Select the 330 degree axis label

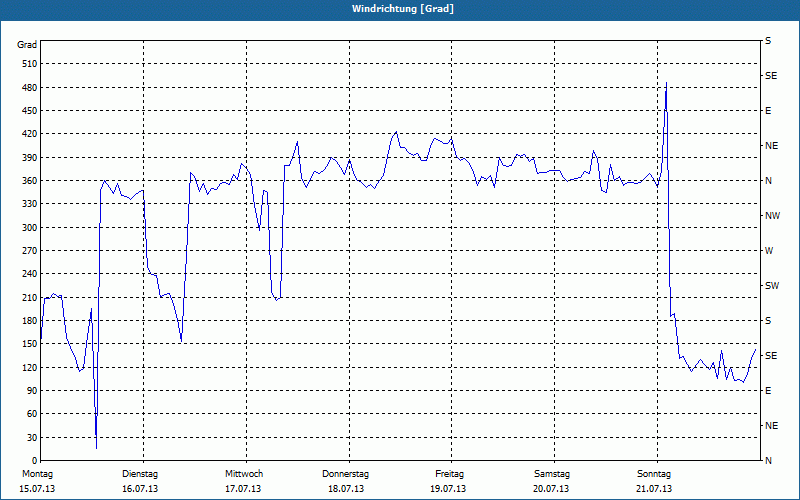30,204
